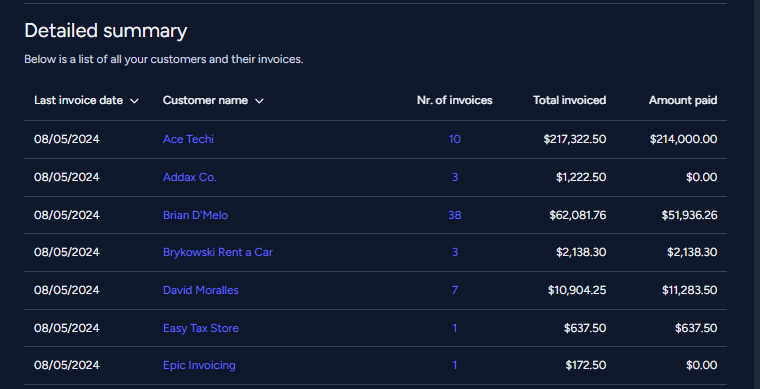Open Easy Tax Store customer link
Image resolution: width=760 pixels, height=389 pixels.
pos(201,328)
